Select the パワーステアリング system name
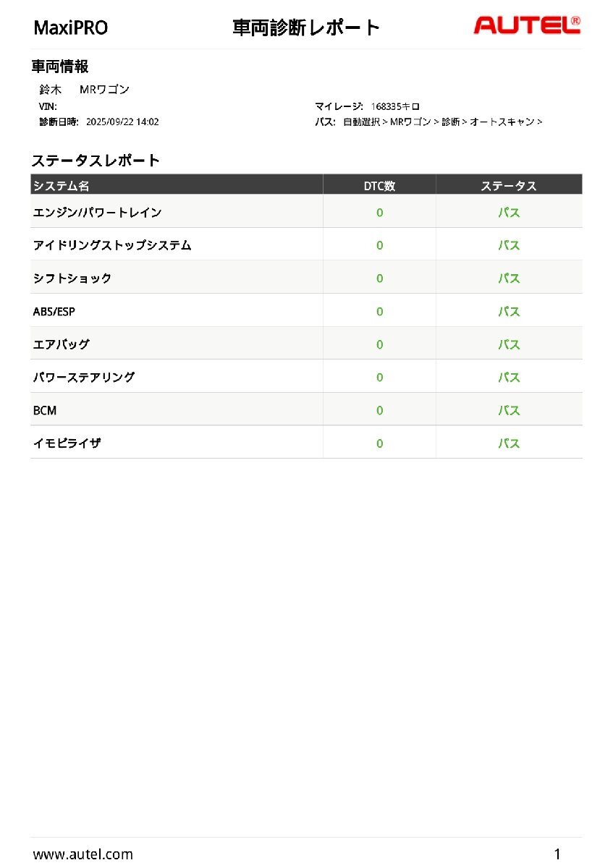 click(84, 378)
